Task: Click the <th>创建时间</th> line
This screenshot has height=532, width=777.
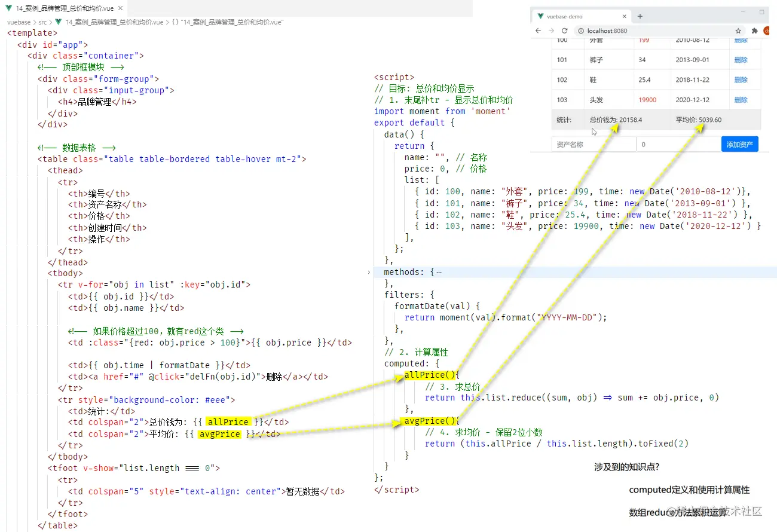Action: 107,228
